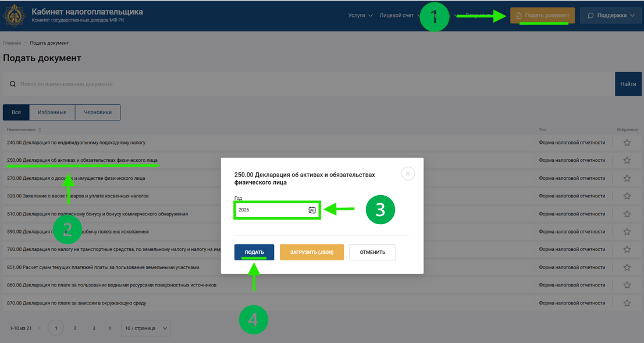Click the taxpayer cabinet logo emblem
This screenshot has height=343, width=644.
tap(15, 16)
